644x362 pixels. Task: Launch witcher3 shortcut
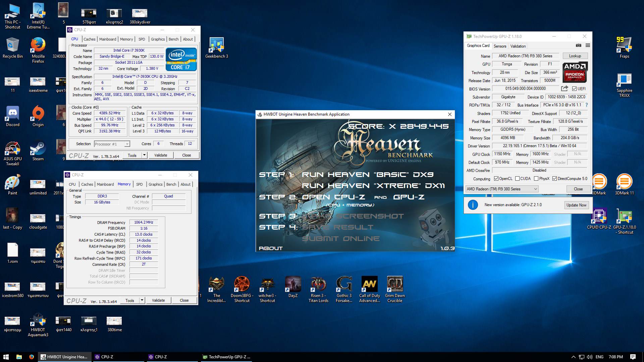(x=267, y=289)
